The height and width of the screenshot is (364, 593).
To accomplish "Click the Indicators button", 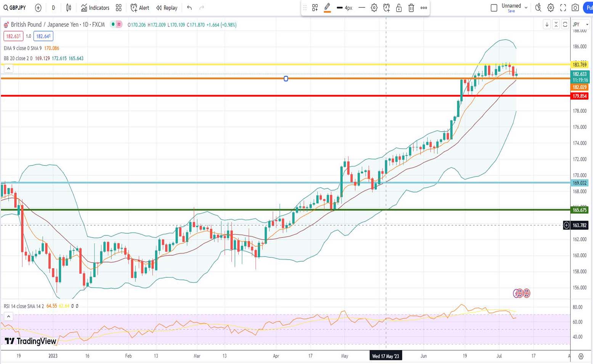I will (95, 8).
